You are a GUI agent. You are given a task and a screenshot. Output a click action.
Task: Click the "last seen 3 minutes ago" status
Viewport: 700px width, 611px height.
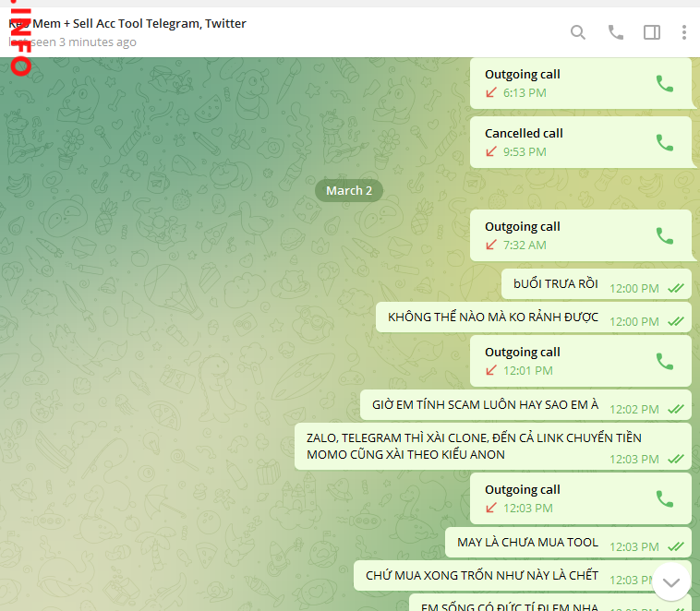coord(83,42)
